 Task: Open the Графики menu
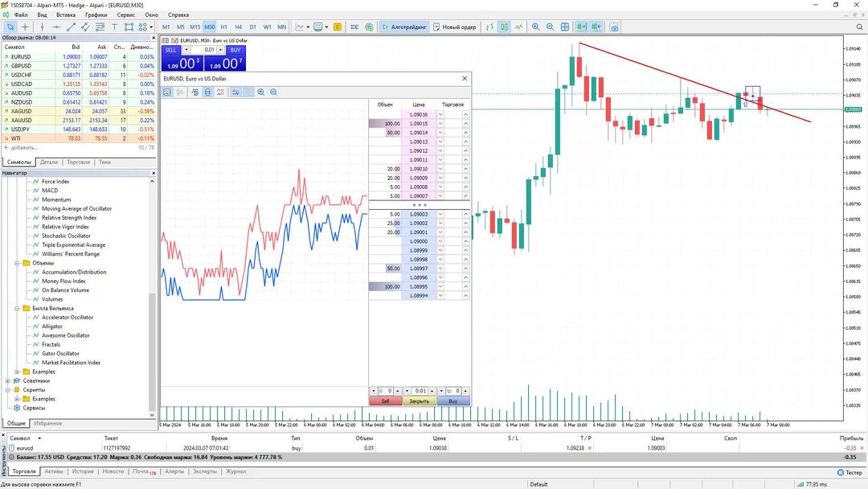(96, 15)
